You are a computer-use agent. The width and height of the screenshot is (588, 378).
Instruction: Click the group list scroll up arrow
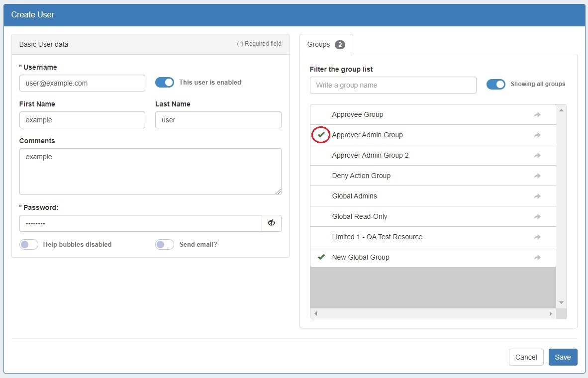(x=561, y=110)
